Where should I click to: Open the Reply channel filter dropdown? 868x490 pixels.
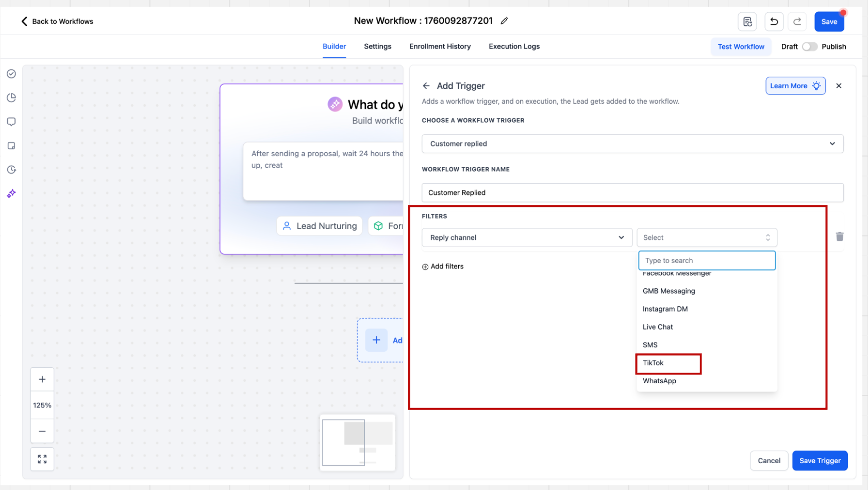[526, 238]
